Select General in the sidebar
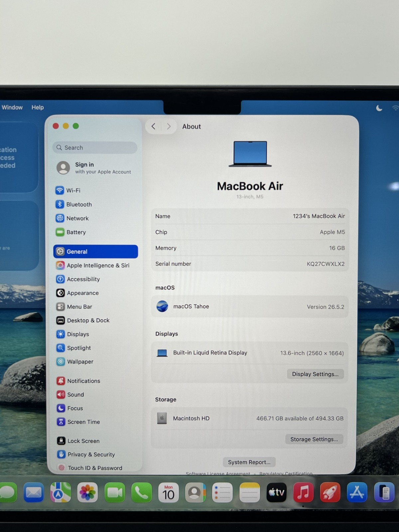The height and width of the screenshot is (532, 399). 95,251
